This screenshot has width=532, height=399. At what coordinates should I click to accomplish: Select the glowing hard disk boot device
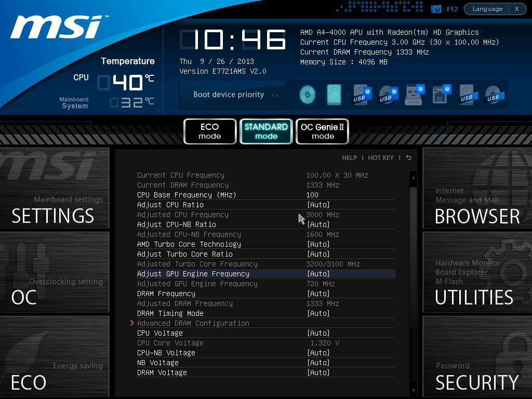334,95
